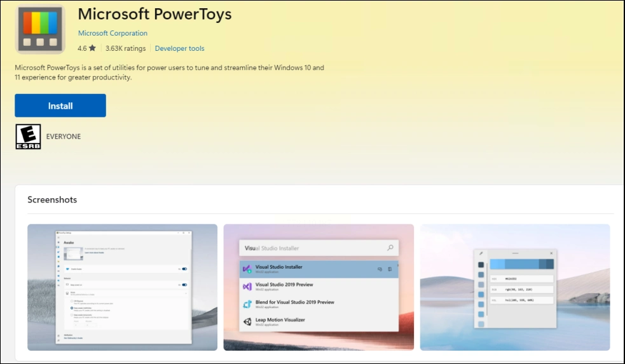This screenshot has height=364, width=625.
Task: Click the Blend for Visual Studio icon
Action: [x=247, y=304]
